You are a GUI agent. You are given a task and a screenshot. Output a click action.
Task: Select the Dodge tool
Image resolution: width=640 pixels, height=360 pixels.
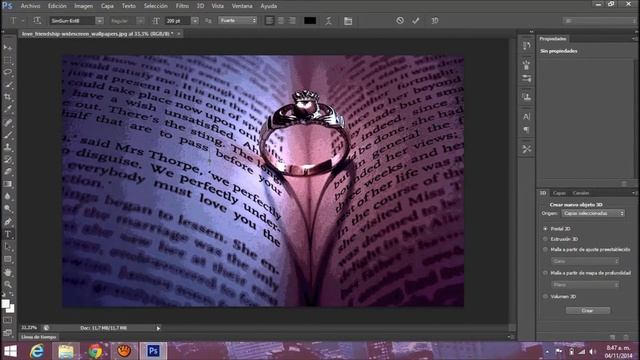8,209
